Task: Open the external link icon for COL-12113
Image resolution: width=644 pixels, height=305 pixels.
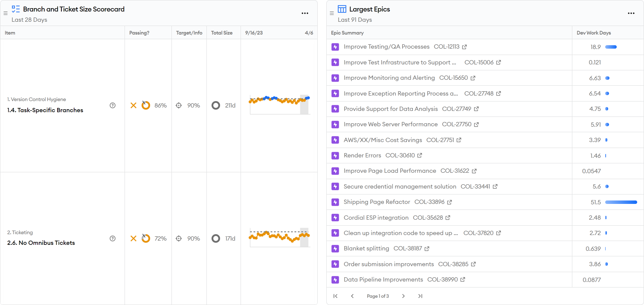Action: click(x=465, y=46)
